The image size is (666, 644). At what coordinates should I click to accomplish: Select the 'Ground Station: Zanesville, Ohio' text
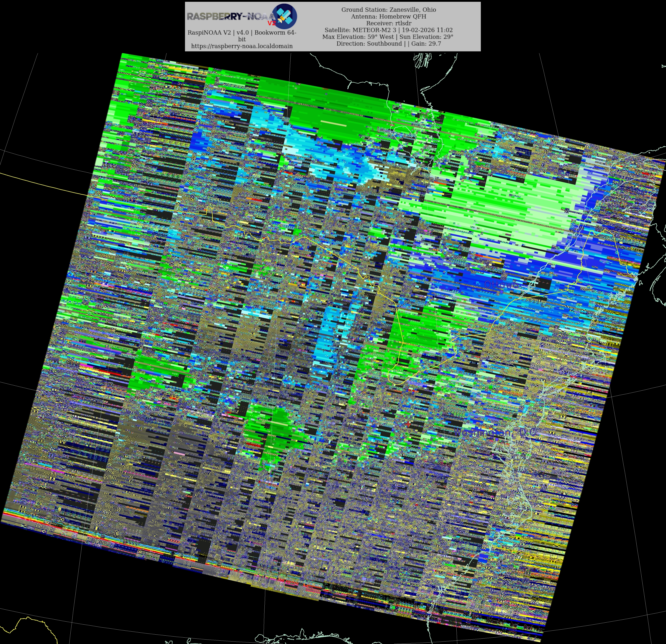pyautogui.click(x=388, y=9)
